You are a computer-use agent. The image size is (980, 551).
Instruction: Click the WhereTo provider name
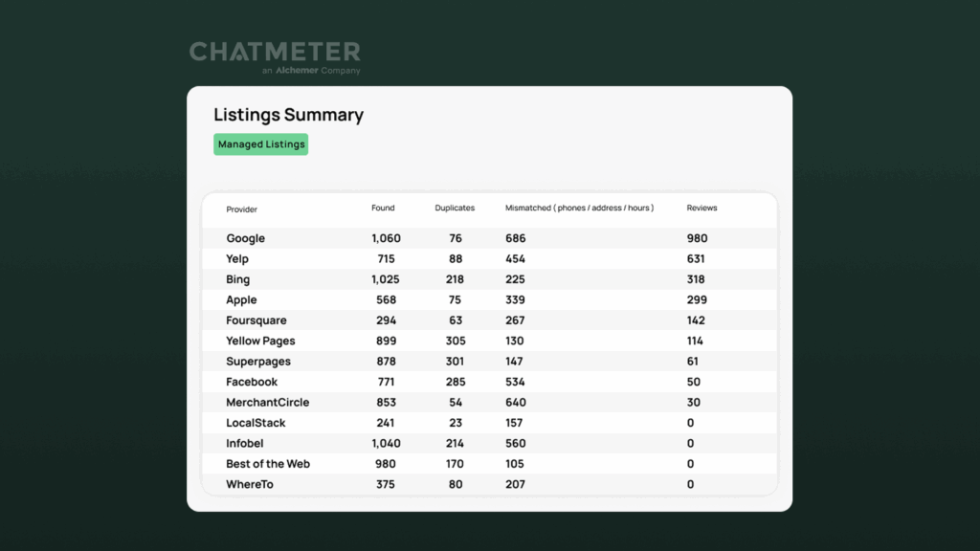coord(250,485)
